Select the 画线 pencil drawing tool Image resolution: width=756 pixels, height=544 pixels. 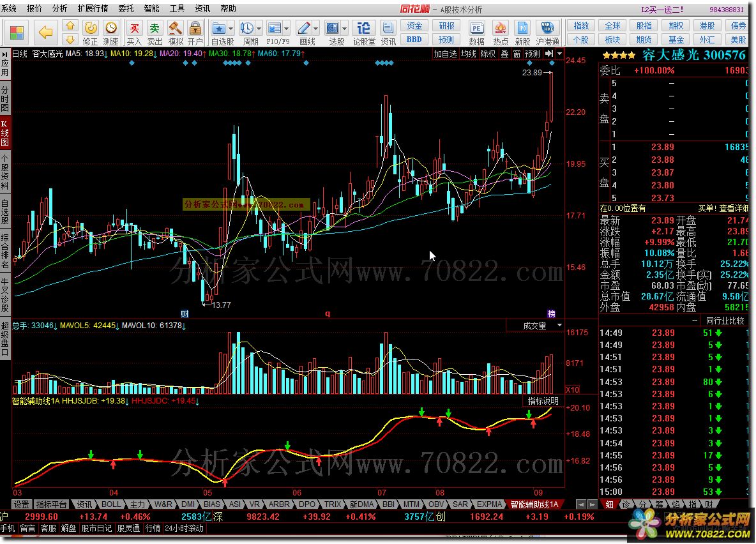[304, 28]
